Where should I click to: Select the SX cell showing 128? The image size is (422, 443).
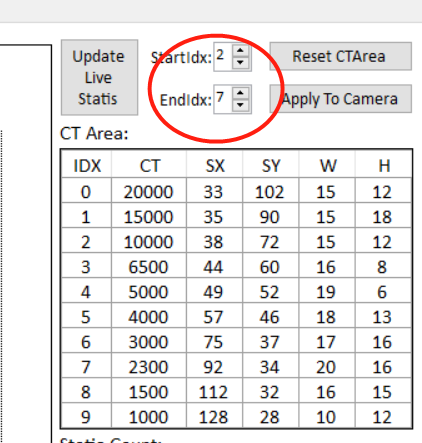215,417
